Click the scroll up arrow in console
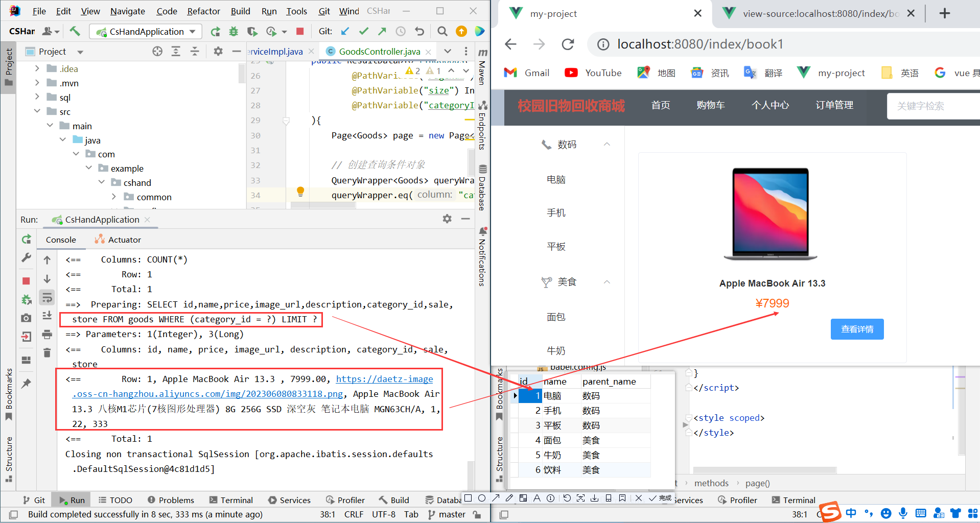The height and width of the screenshot is (523, 980). [47, 260]
